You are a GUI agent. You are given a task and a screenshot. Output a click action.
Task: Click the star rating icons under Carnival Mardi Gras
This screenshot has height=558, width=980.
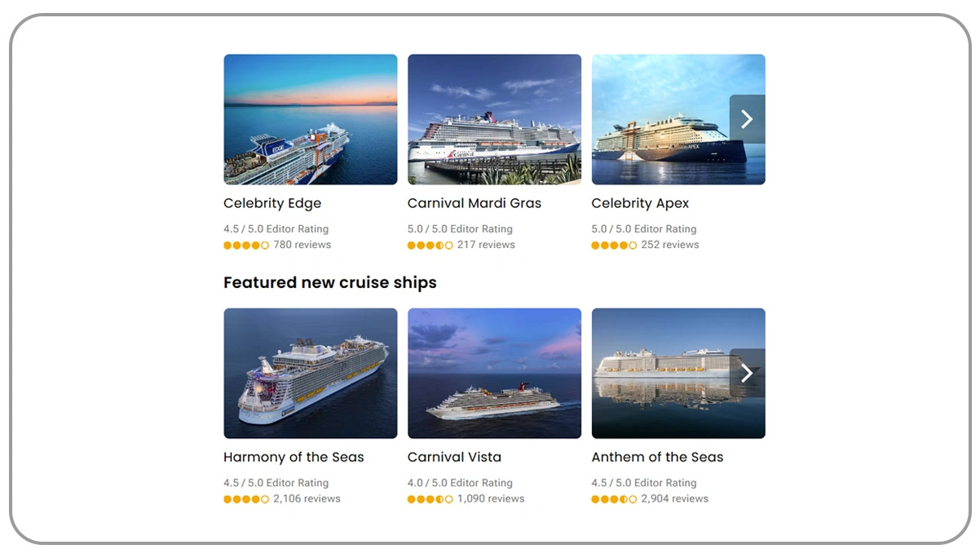click(x=430, y=245)
